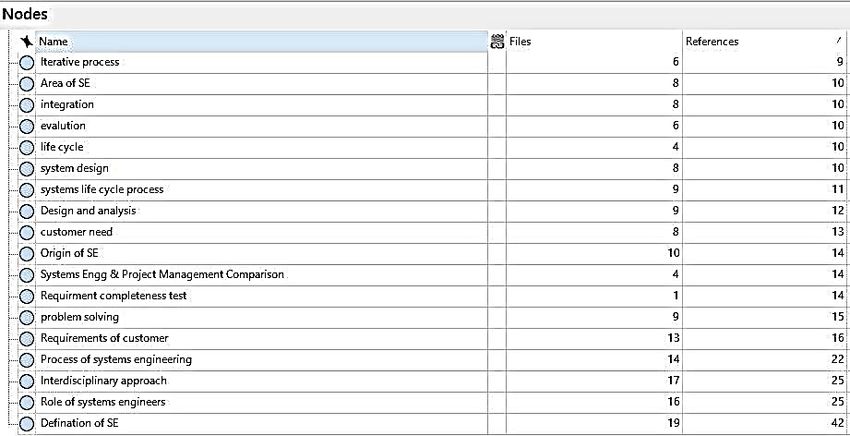The width and height of the screenshot is (850, 436).
Task: Click node icon for Process of systems engineering
Action: click(x=27, y=360)
